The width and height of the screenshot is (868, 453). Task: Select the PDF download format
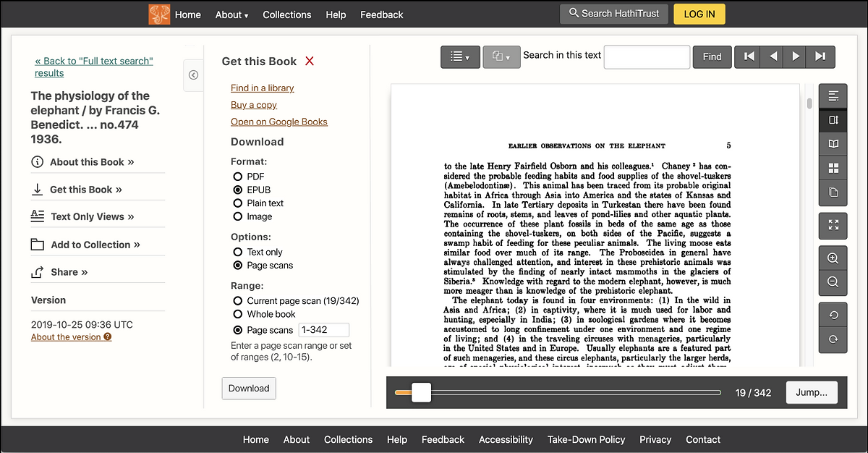pyautogui.click(x=238, y=176)
